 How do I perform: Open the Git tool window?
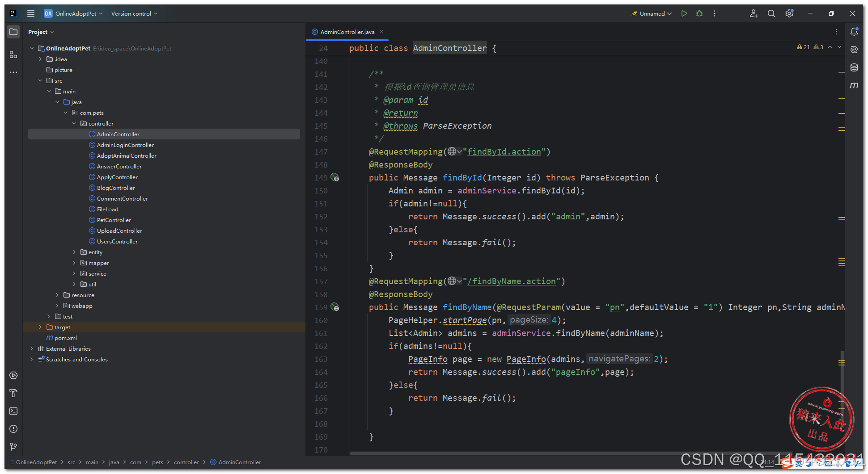pyautogui.click(x=13, y=447)
